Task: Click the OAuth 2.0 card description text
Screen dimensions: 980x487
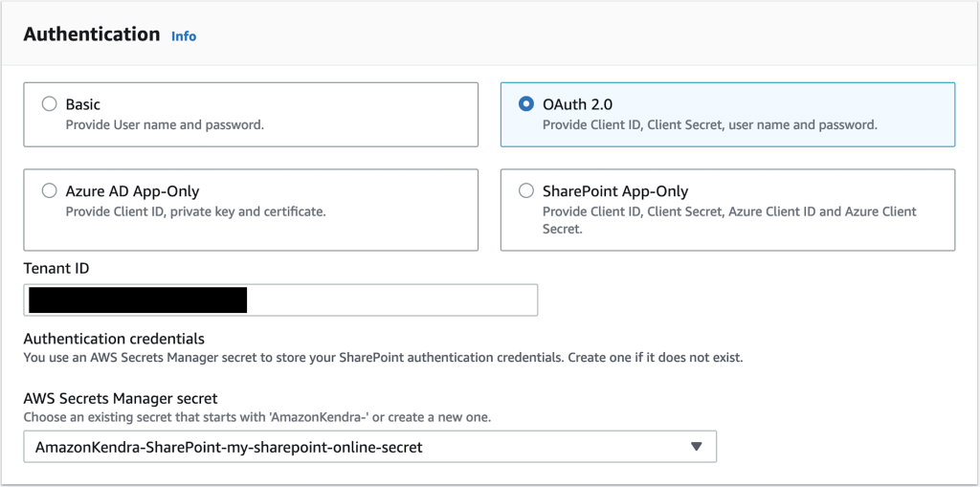Action: pyautogui.click(x=709, y=124)
